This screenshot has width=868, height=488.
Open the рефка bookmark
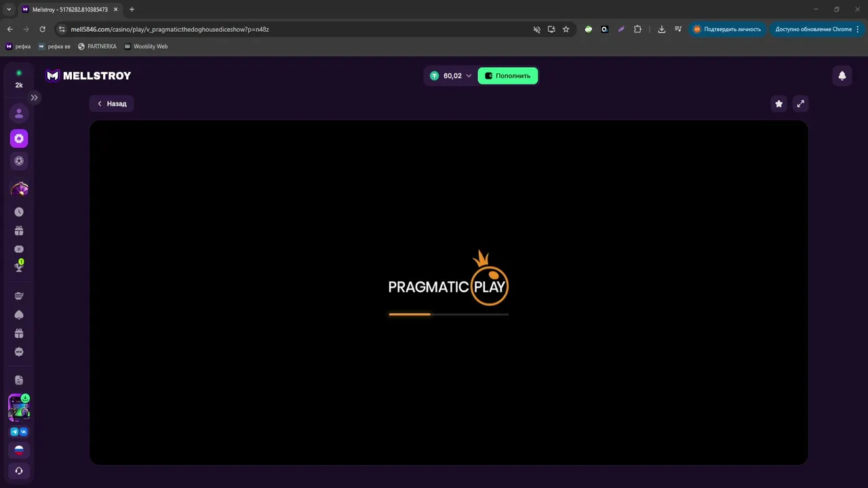pyautogui.click(x=18, y=47)
